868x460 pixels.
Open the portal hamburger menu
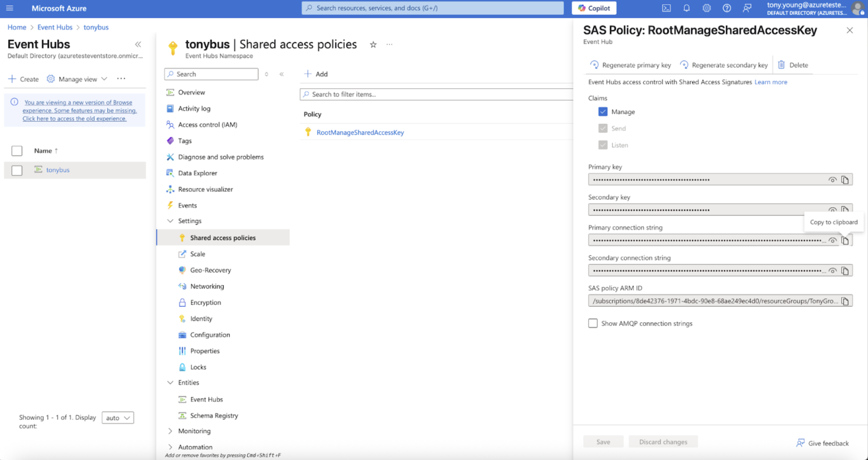click(10, 8)
